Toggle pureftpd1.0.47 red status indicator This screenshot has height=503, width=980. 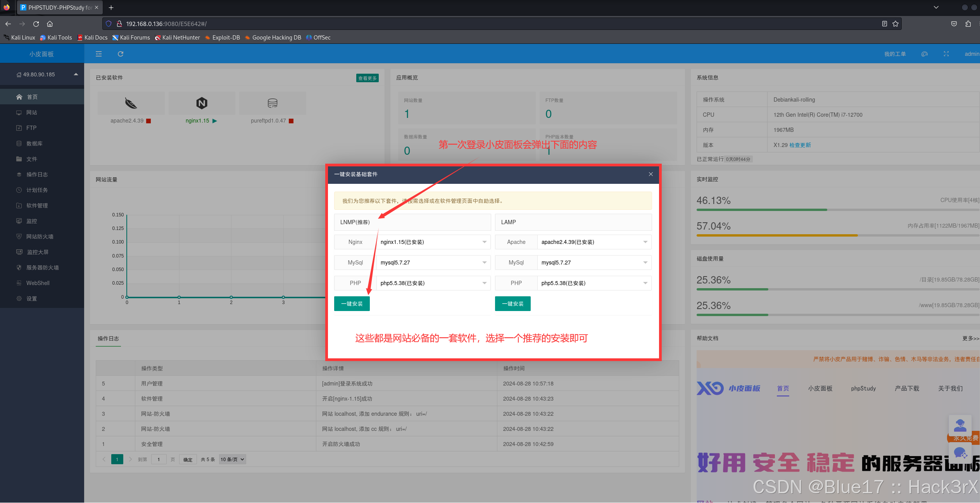291,121
